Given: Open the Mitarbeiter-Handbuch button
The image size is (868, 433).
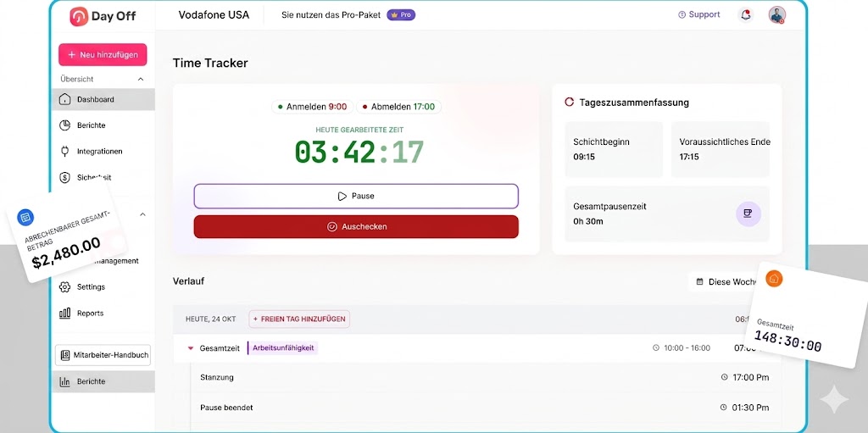Looking at the screenshot, I should (103, 355).
